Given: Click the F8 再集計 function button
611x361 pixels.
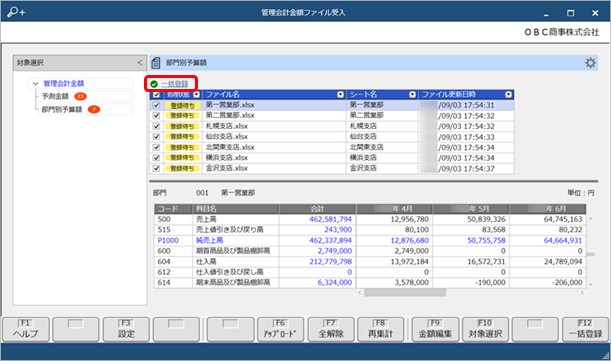Looking at the screenshot, I should click(x=380, y=329).
